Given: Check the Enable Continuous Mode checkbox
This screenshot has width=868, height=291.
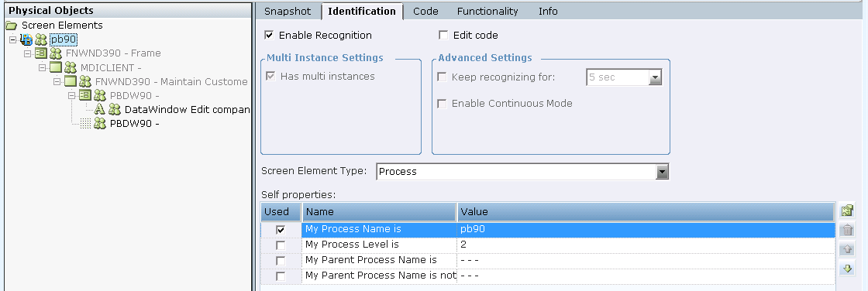Looking at the screenshot, I should pyautogui.click(x=443, y=104).
